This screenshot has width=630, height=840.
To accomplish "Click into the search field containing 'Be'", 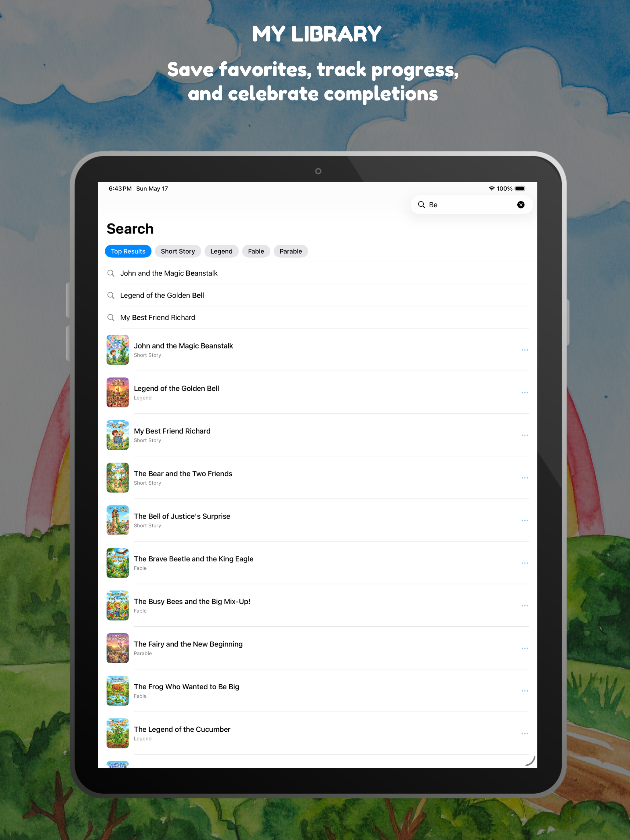I will coord(471,205).
